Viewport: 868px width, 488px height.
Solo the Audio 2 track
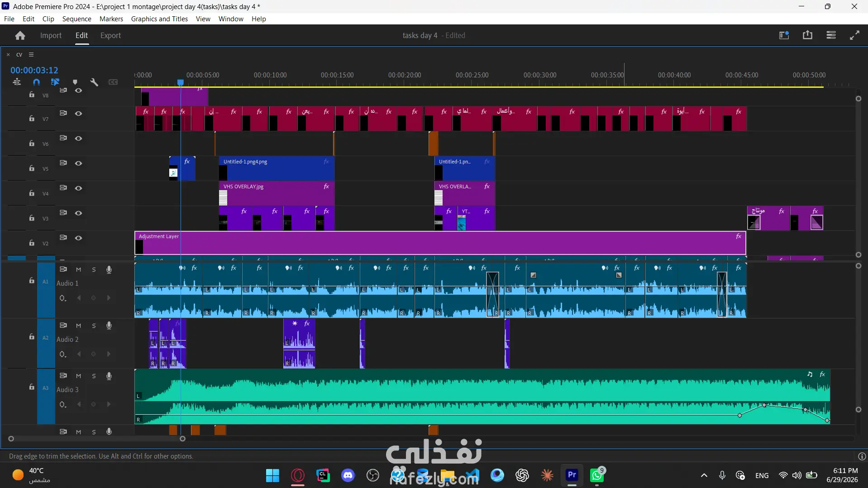(x=94, y=325)
